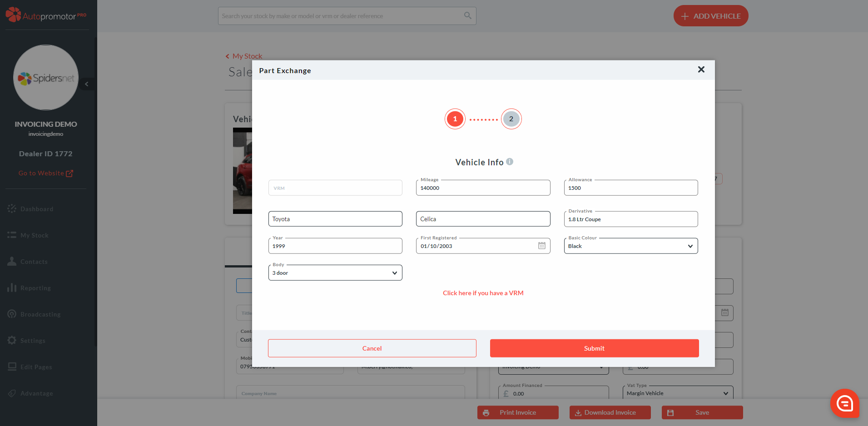Open Dashboard from the sidebar
This screenshot has height=426, width=868.
click(x=37, y=209)
